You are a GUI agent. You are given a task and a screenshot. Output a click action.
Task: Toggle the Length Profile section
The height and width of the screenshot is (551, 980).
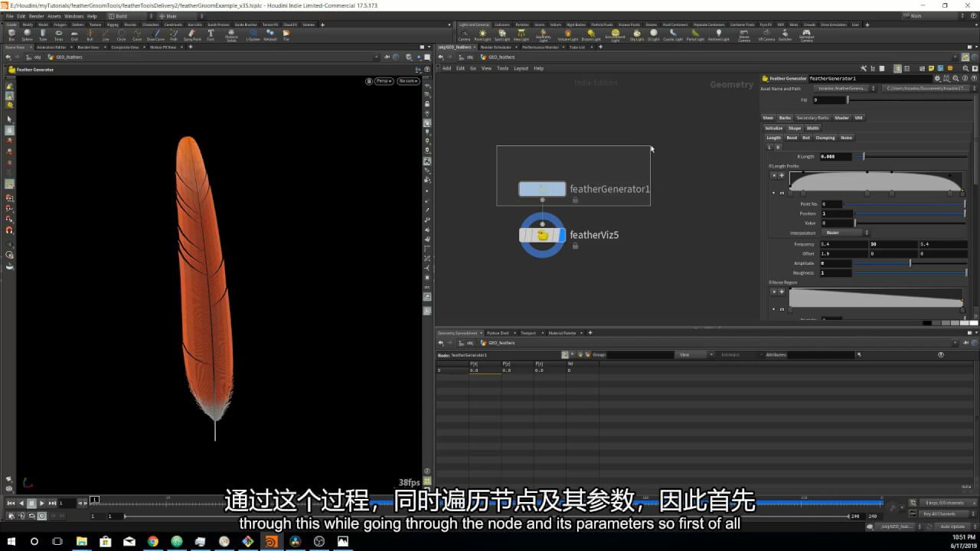tap(771, 166)
